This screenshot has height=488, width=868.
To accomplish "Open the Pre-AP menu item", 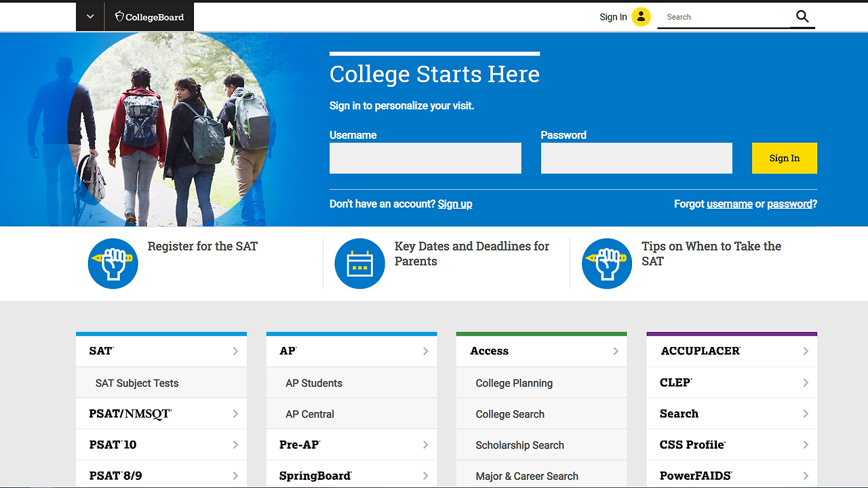I will click(352, 445).
